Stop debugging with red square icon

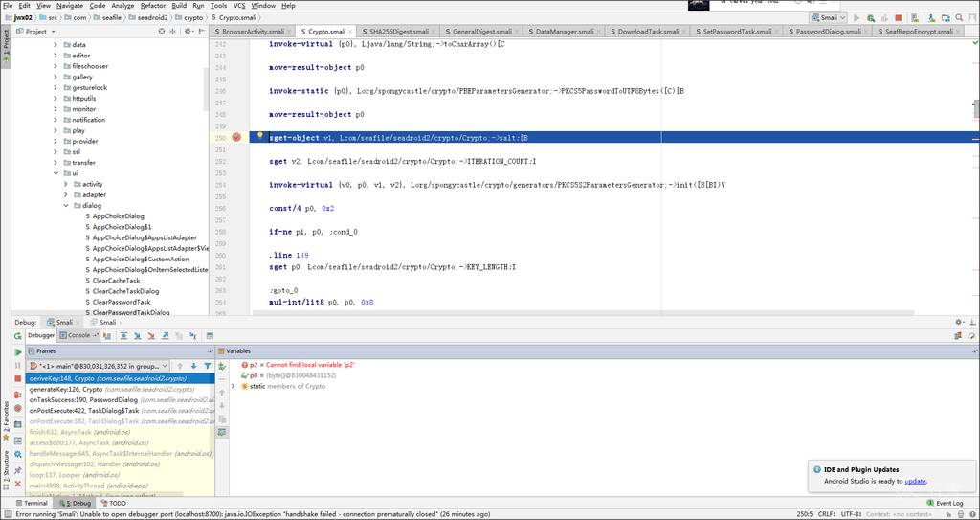coord(17,379)
